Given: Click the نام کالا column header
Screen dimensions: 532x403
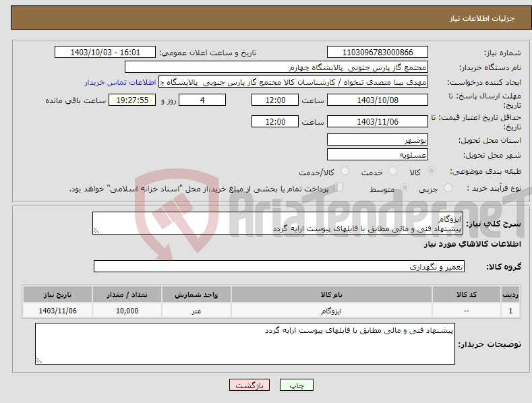Looking at the screenshot, I should pos(332,294).
